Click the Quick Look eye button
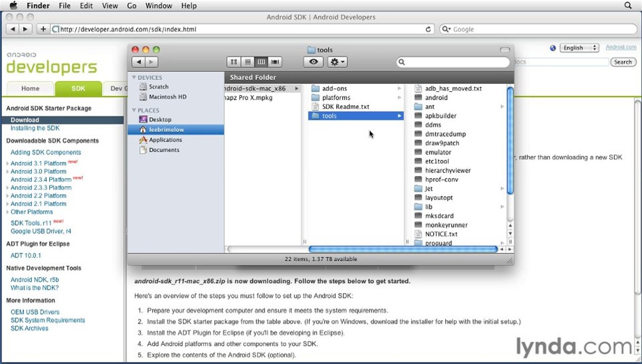Image resolution: width=642 pixels, height=364 pixels. pyautogui.click(x=313, y=62)
